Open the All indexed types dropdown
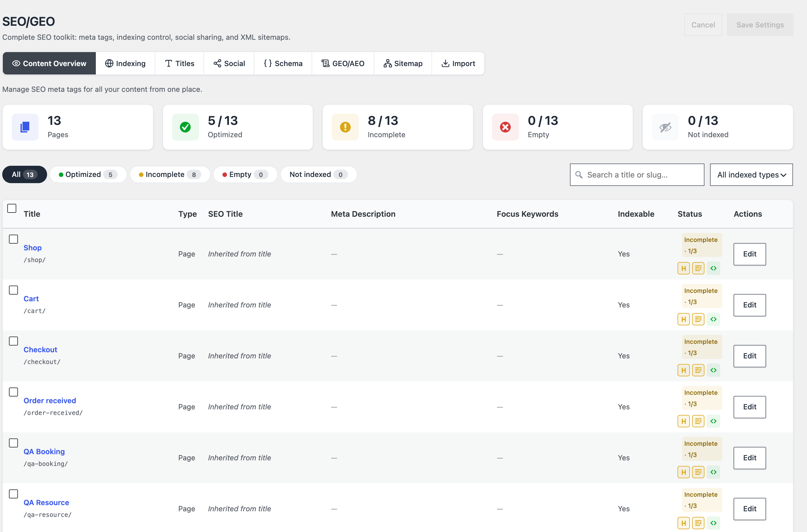807x532 pixels. pyautogui.click(x=751, y=175)
